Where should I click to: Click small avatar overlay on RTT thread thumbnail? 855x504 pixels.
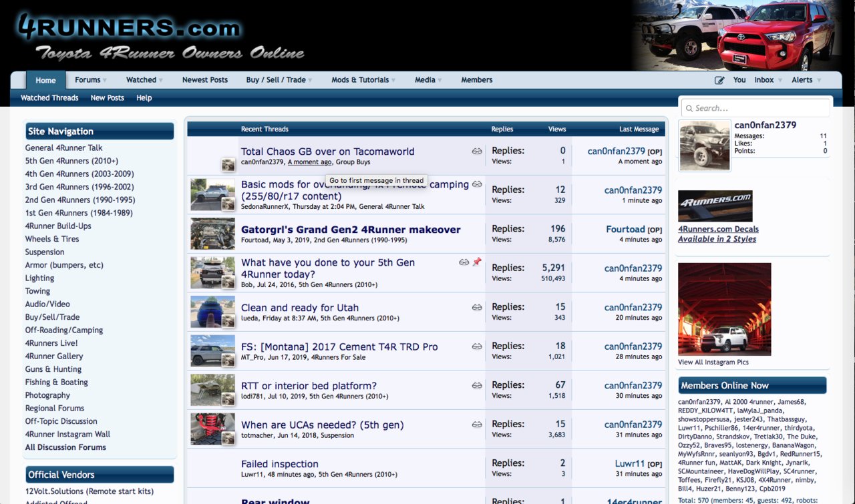pyautogui.click(x=228, y=399)
